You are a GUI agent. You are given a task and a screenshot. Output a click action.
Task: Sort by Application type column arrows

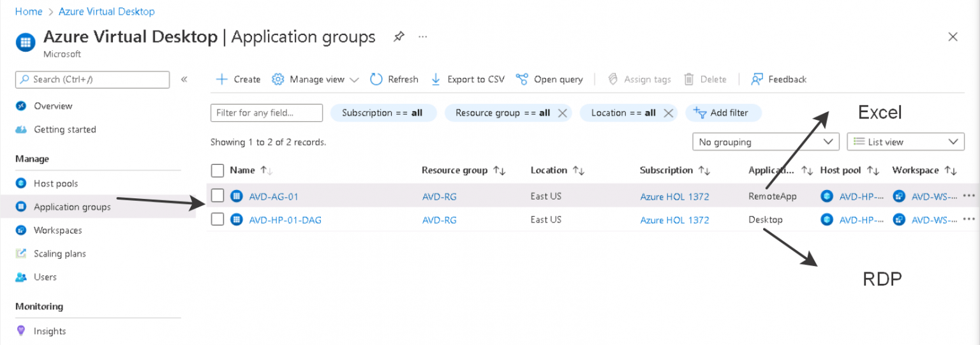click(x=807, y=170)
